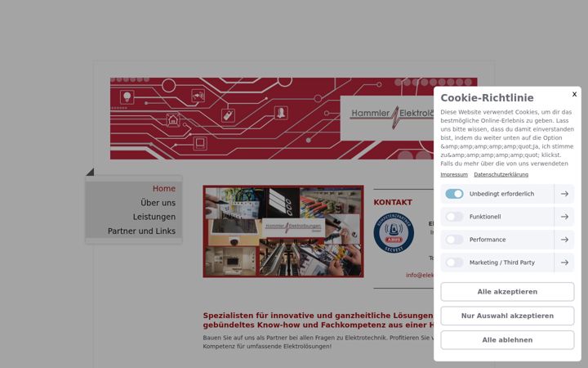Click the Cookie-Richtlinie heading
This screenshot has height=368, width=588.
click(x=487, y=97)
